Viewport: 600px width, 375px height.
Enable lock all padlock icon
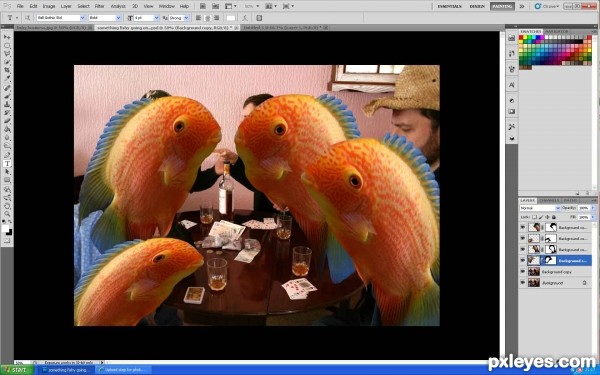[x=553, y=217]
